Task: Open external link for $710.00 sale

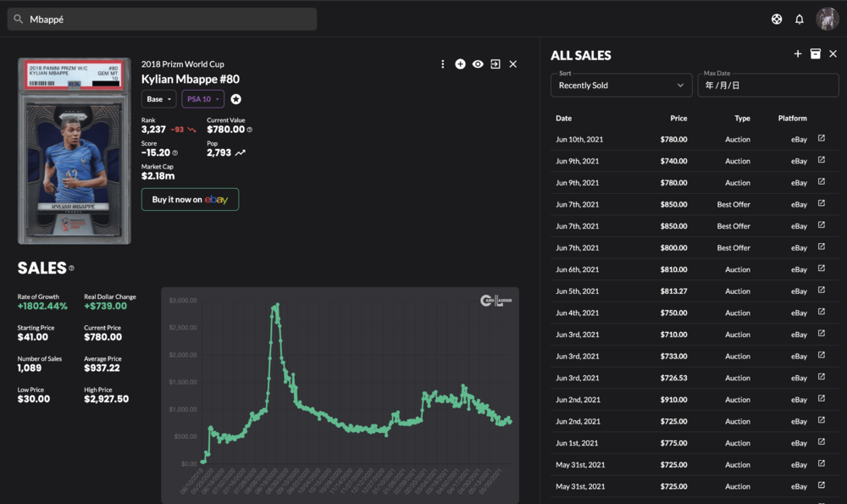Action: point(821,333)
